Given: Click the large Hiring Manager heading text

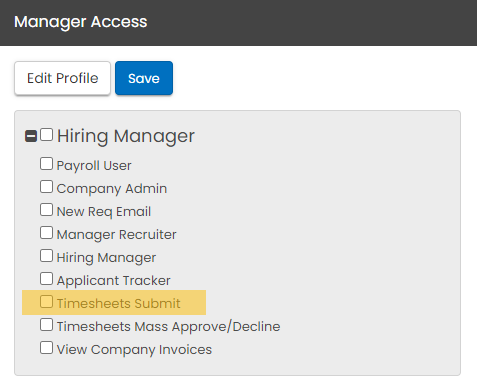Looking at the screenshot, I should click(126, 136).
